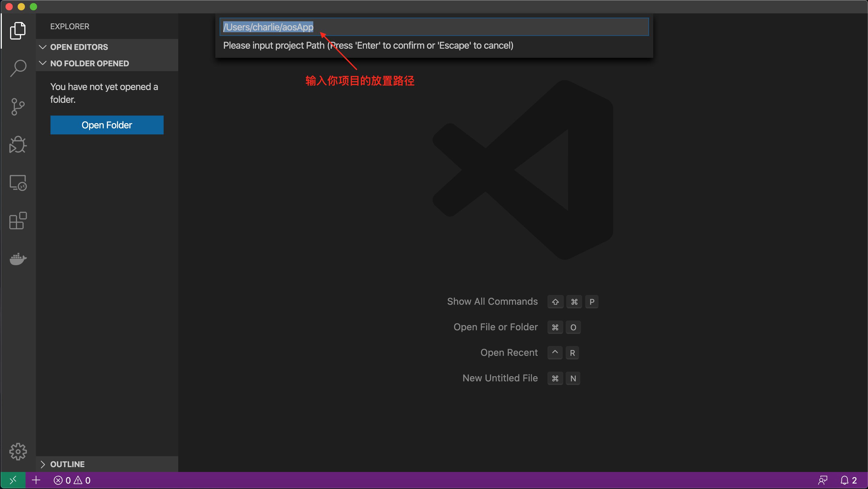868x489 pixels.
Task: Click the plus icon in status bar
Action: click(36, 480)
